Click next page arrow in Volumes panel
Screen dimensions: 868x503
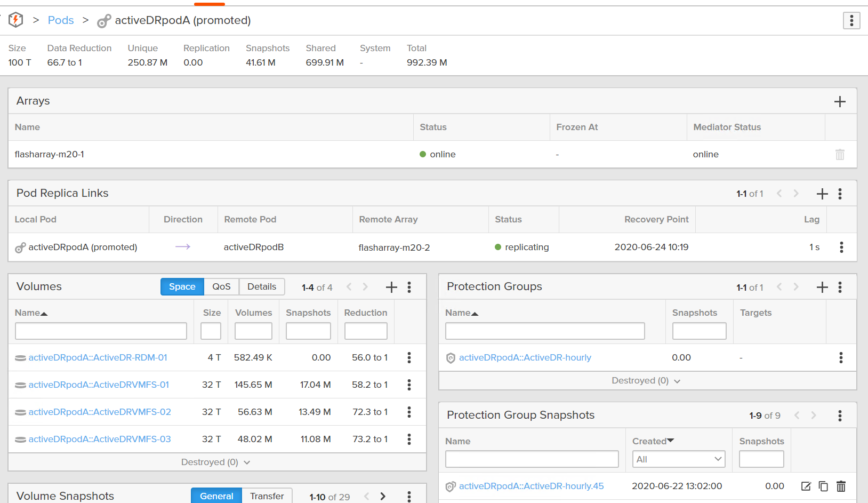coord(365,287)
